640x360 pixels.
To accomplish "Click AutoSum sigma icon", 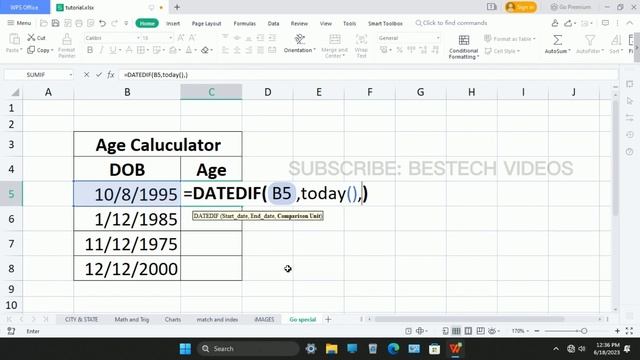I will (x=558, y=40).
